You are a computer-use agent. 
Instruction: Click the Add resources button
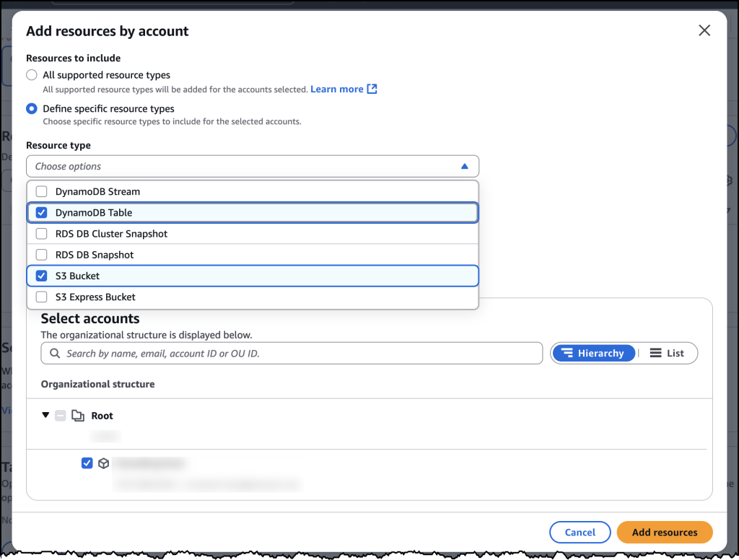(664, 532)
